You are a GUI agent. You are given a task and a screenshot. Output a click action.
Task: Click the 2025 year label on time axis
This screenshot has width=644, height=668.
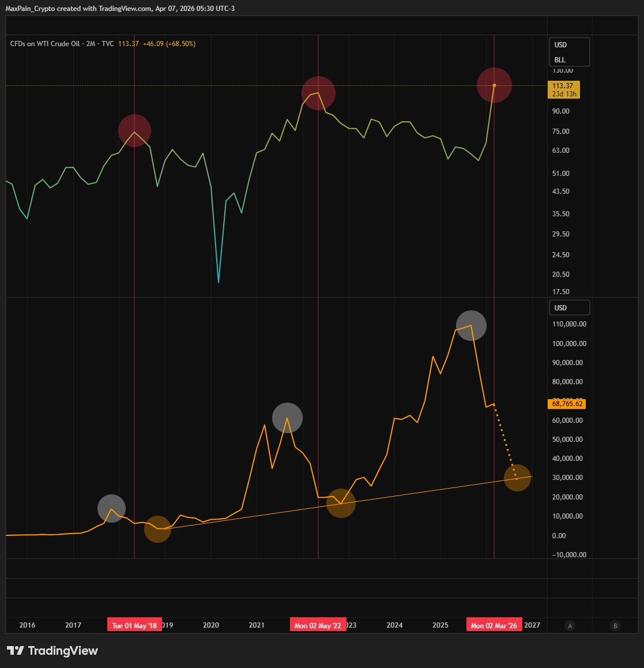pos(440,625)
